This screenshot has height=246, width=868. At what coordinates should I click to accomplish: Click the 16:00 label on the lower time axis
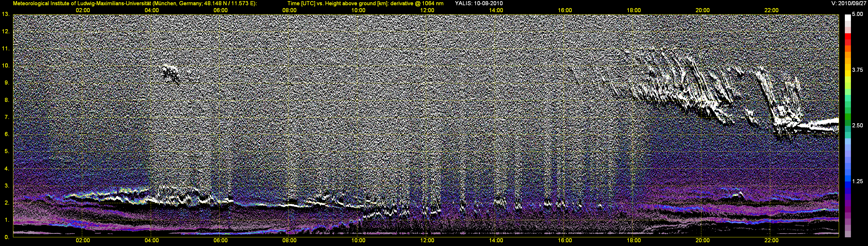[x=565, y=240]
